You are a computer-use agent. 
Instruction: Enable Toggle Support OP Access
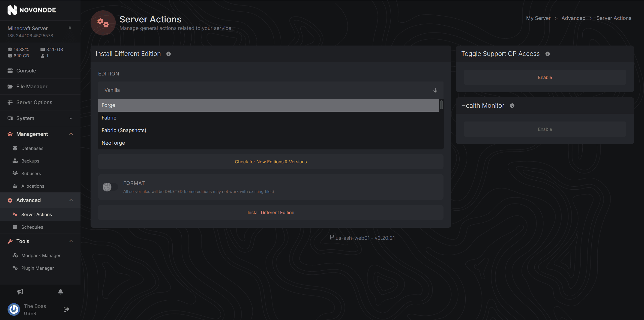pos(545,77)
